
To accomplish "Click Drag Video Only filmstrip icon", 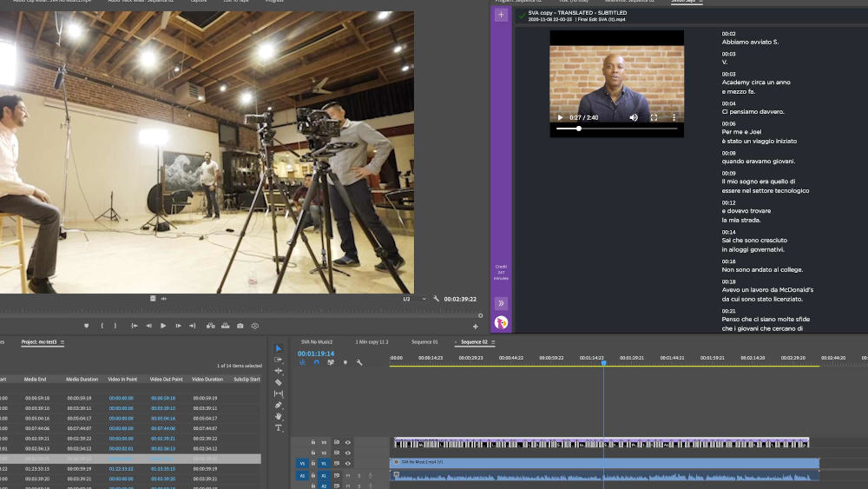I will 153,299.
